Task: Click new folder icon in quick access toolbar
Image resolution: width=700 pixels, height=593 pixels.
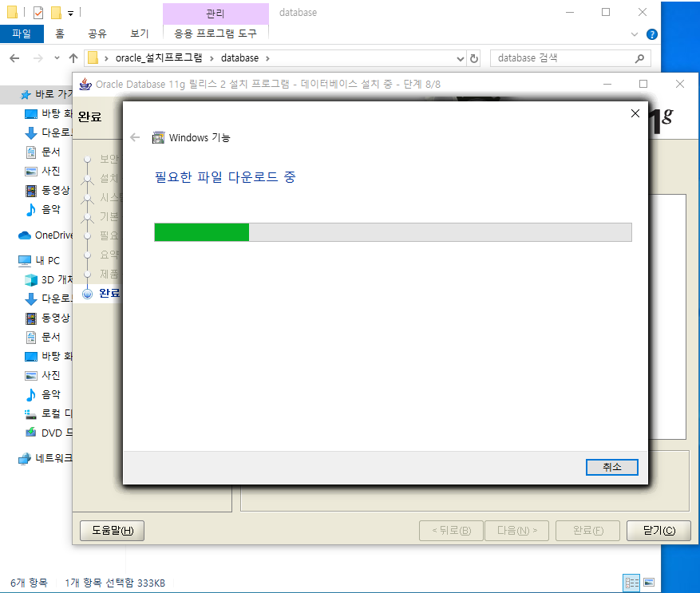Action: coord(56,13)
